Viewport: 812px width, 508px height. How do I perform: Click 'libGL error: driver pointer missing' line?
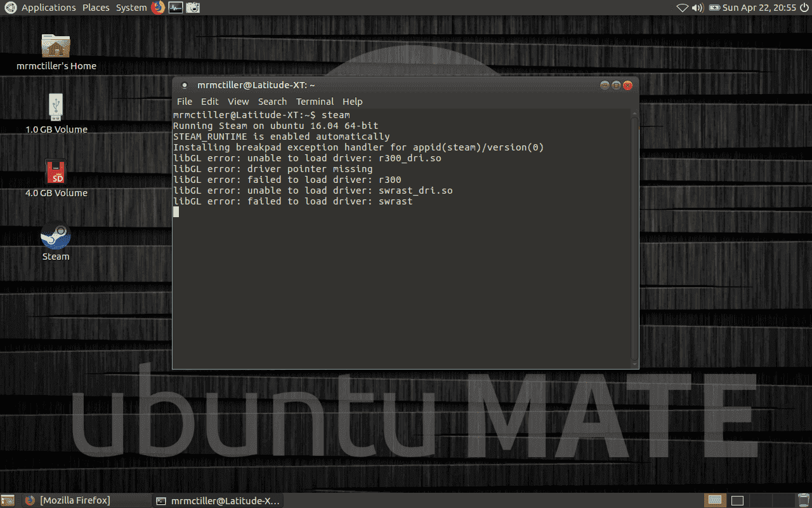coord(273,169)
